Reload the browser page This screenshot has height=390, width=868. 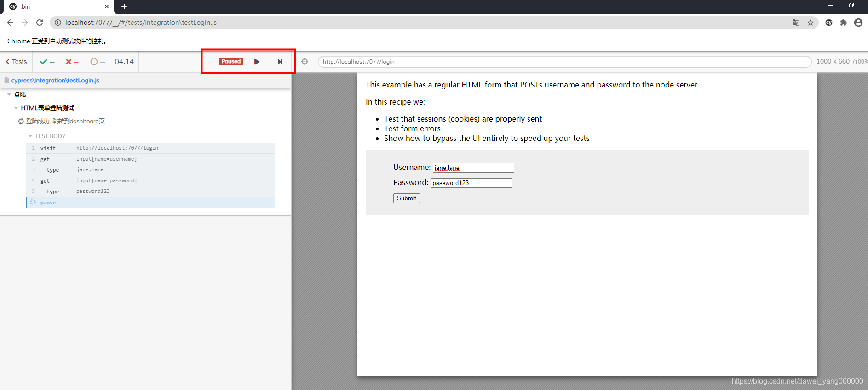pos(40,23)
